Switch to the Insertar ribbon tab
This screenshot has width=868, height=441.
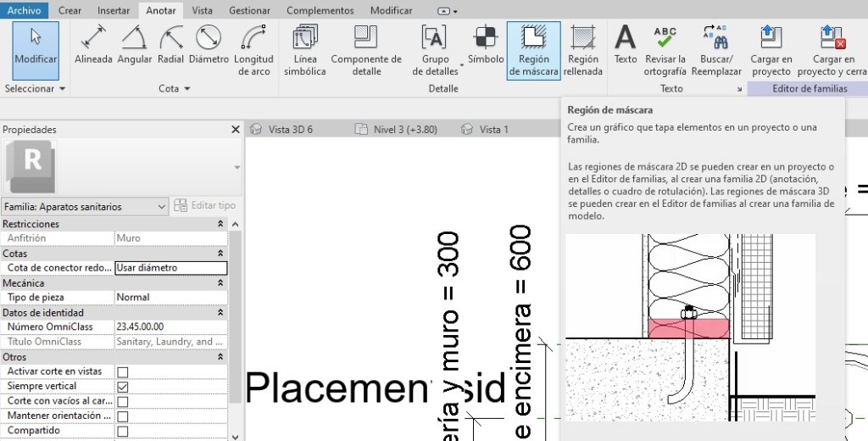pos(114,11)
